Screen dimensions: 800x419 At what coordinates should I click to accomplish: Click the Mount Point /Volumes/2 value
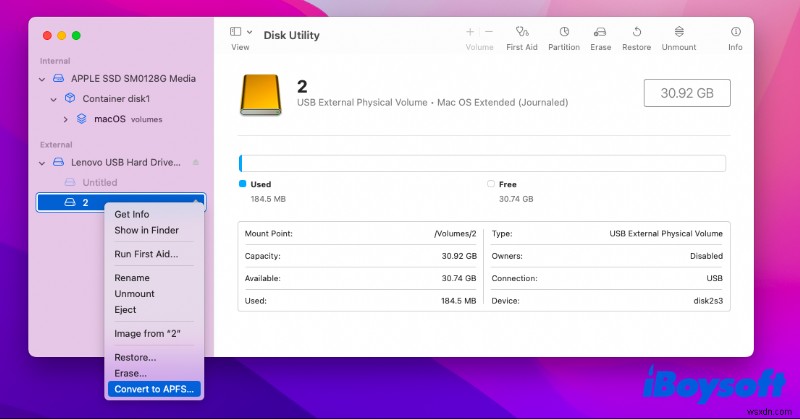click(x=455, y=233)
